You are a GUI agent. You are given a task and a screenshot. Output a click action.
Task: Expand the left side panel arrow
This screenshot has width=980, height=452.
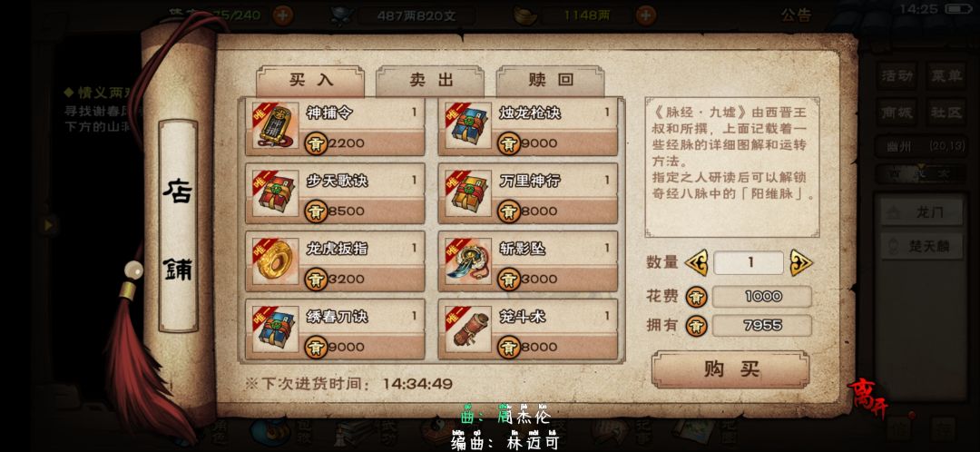[x=48, y=224]
